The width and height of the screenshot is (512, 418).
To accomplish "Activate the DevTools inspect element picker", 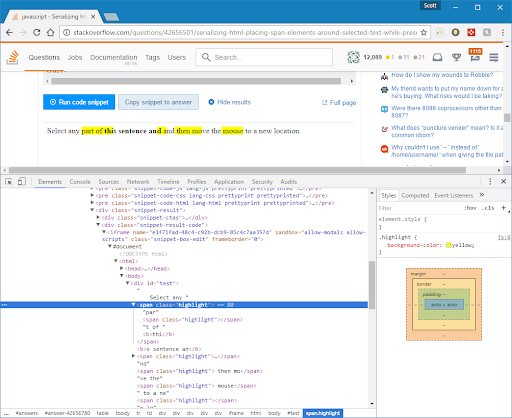I will pyautogui.click(x=9, y=182).
